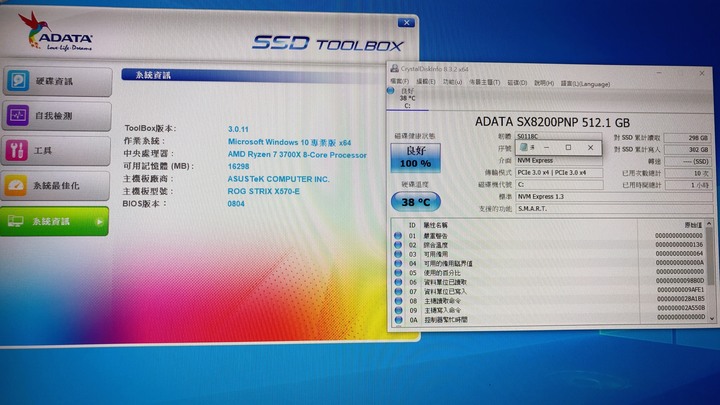The height and width of the screenshot is (405, 720).
Task: Close the ADATA SSD Toolbox window
Action: (406, 22)
